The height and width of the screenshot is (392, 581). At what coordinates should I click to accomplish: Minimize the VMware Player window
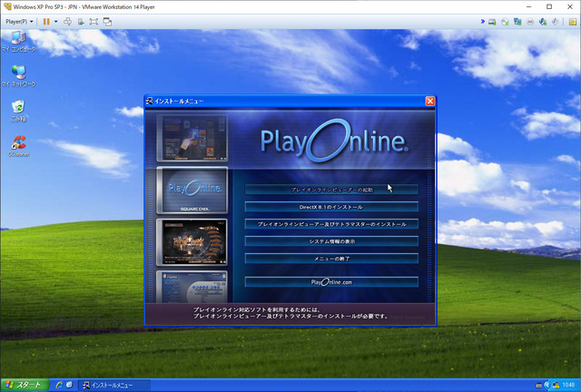[x=528, y=6]
